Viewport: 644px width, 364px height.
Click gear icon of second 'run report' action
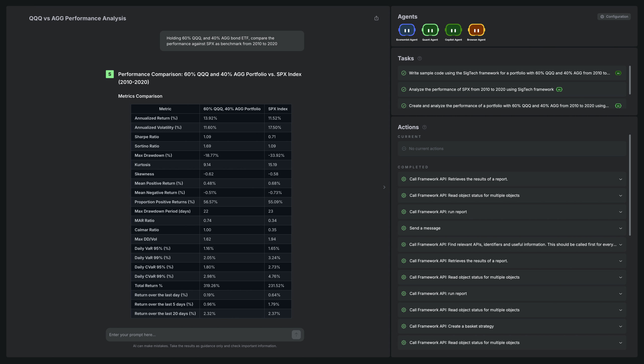[404, 294]
